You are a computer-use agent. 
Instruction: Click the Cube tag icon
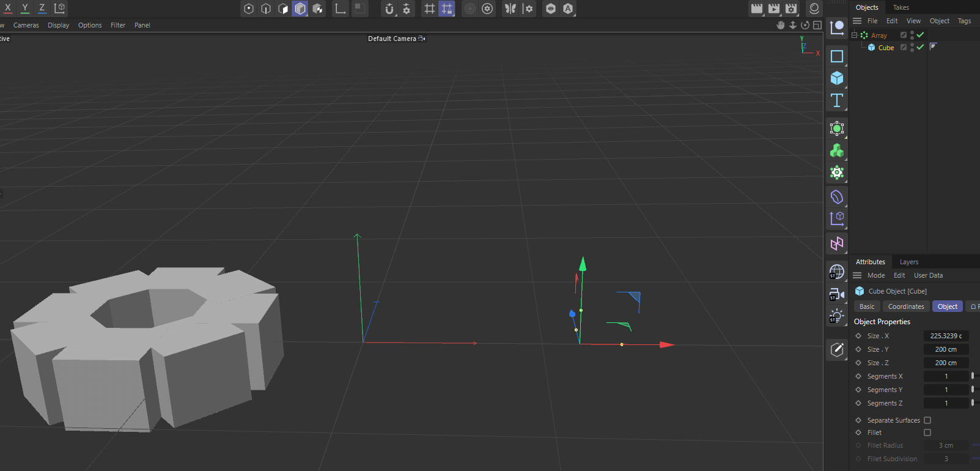point(934,46)
